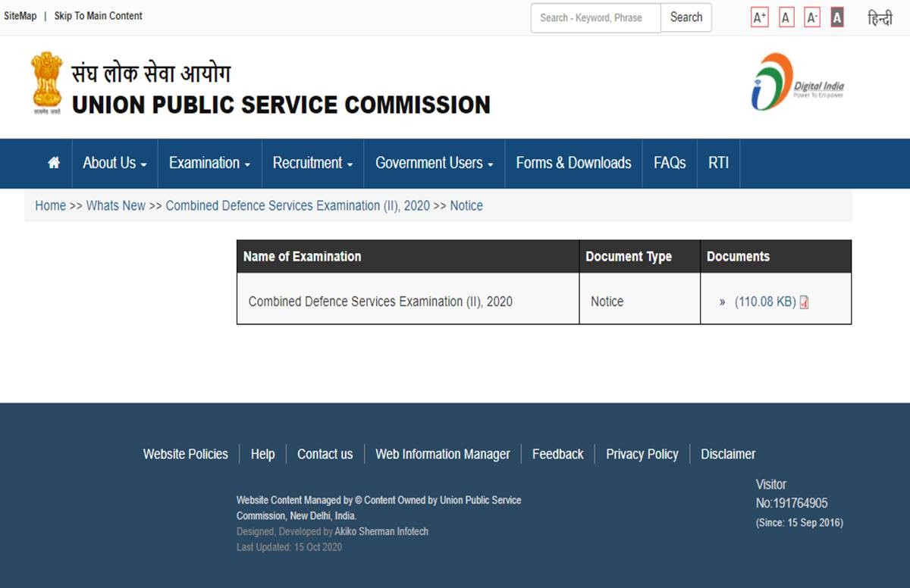This screenshot has width=910, height=588.
Task: Open the PDF icon next to 110.08 KB
Action: (x=805, y=302)
